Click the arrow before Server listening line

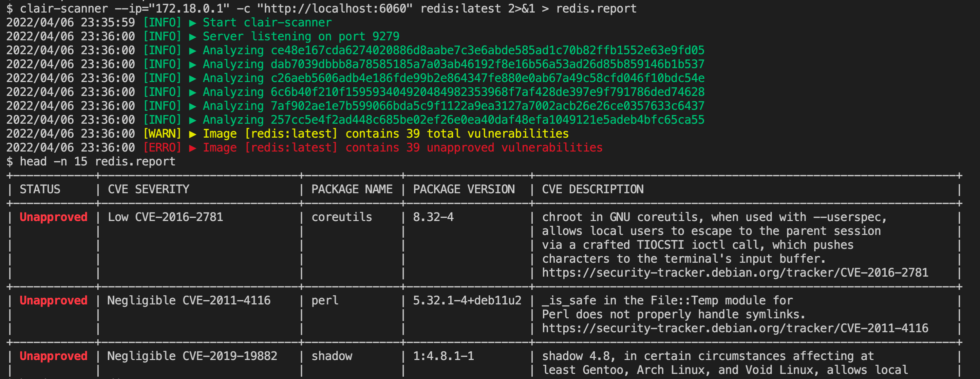pyautogui.click(x=192, y=37)
